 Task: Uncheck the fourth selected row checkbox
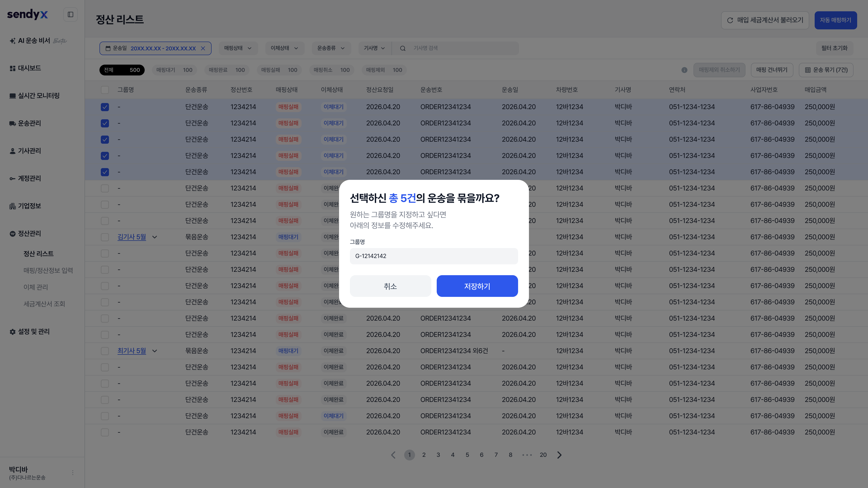click(105, 156)
